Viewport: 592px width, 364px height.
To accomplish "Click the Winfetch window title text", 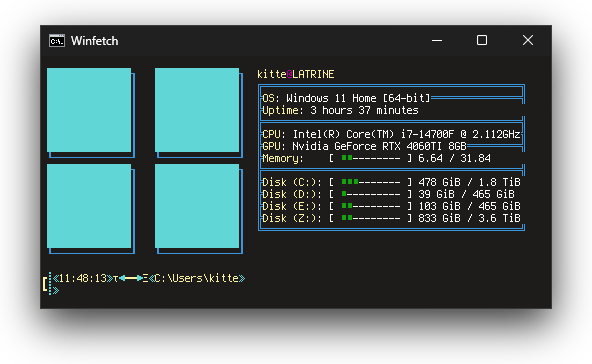I will pyautogui.click(x=94, y=40).
